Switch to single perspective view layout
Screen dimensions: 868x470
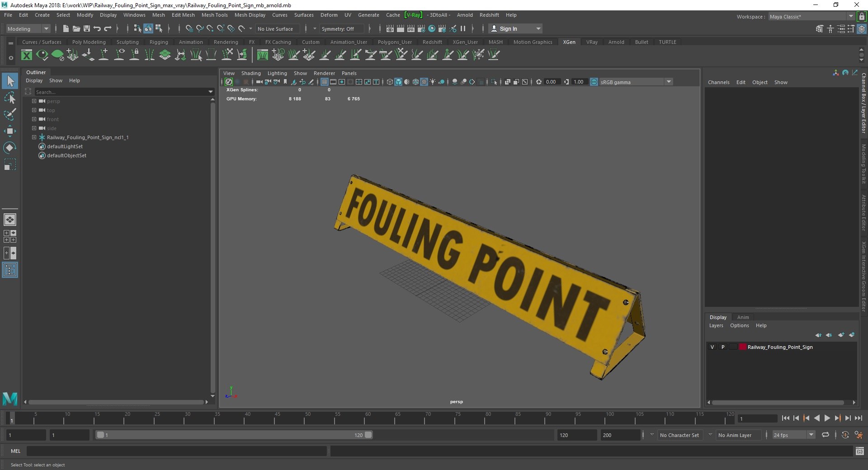[x=10, y=220]
